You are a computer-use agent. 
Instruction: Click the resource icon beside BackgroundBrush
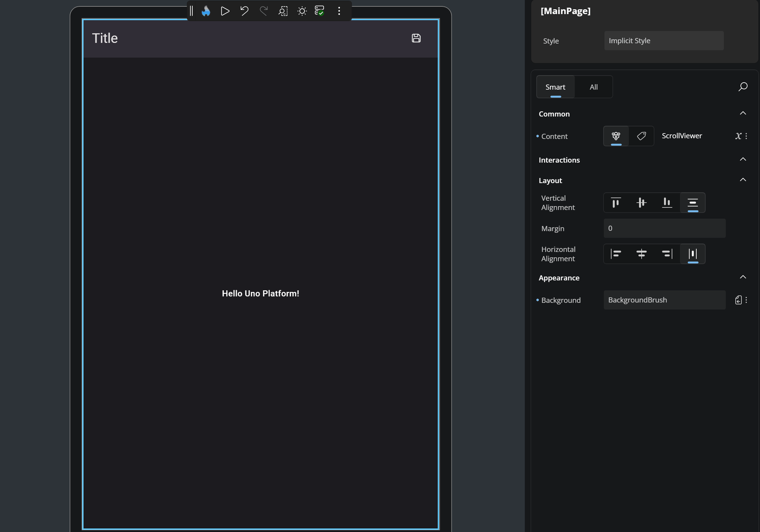point(739,300)
